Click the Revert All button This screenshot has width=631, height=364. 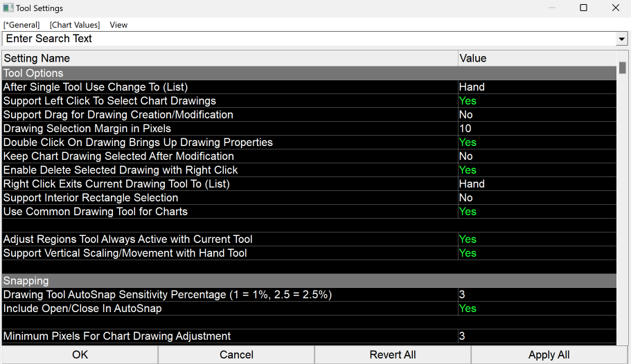393,355
